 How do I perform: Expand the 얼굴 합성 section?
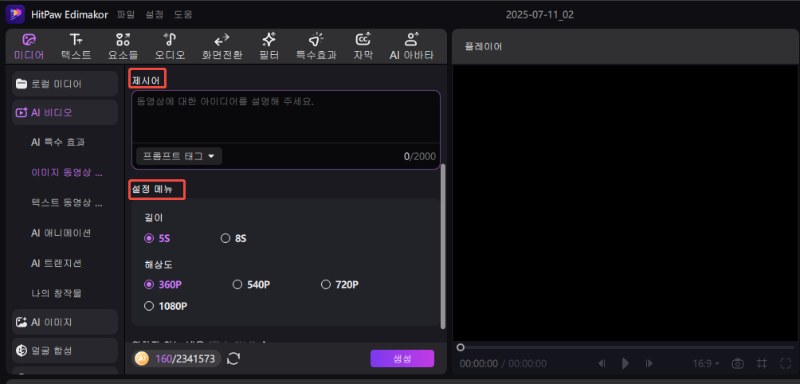coord(65,351)
